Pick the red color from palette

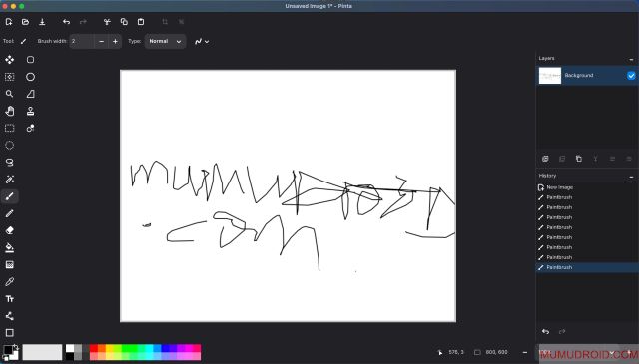[93, 348]
